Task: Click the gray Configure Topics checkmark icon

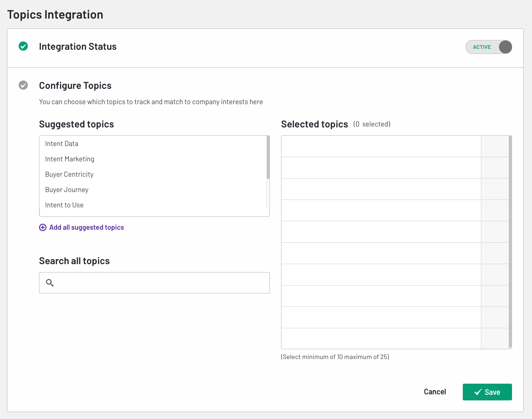Action: click(x=23, y=86)
